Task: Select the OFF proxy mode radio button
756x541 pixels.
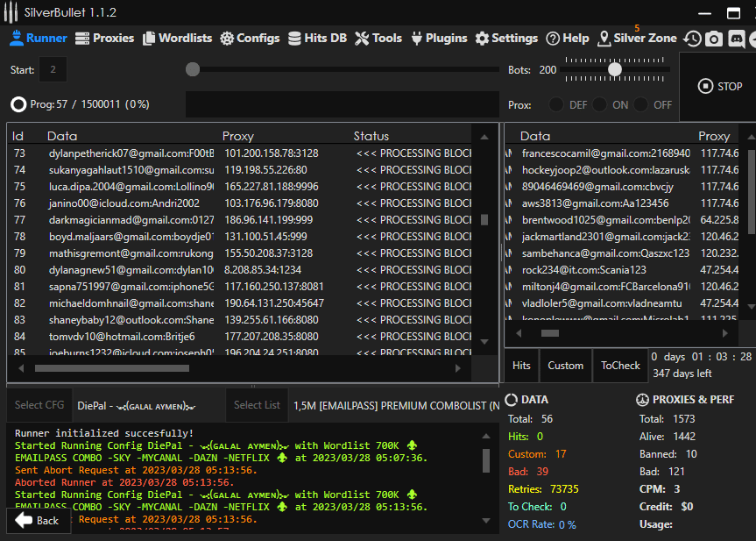Action: point(642,104)
